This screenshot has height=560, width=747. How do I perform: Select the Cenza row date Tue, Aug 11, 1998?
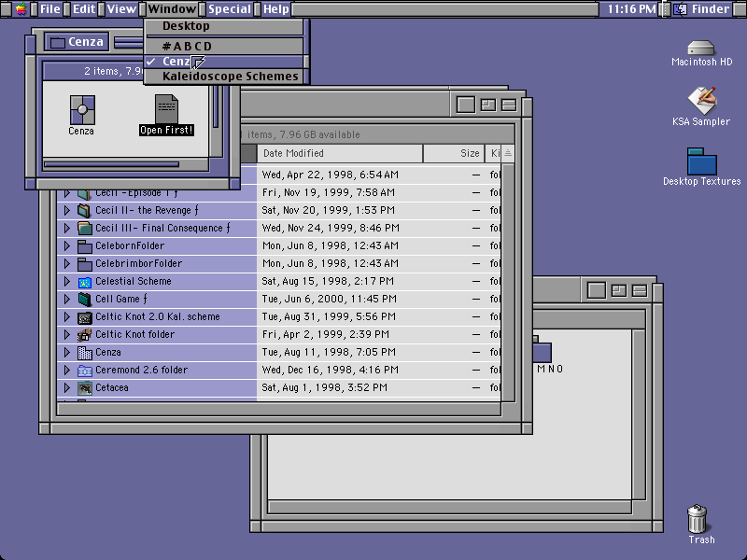click(329, 353)
